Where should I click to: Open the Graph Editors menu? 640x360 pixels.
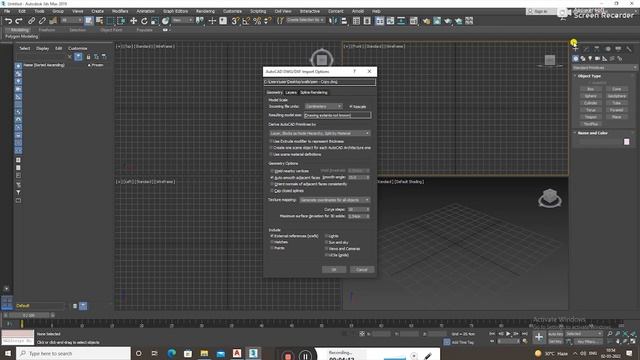click(x=176, y=11)
